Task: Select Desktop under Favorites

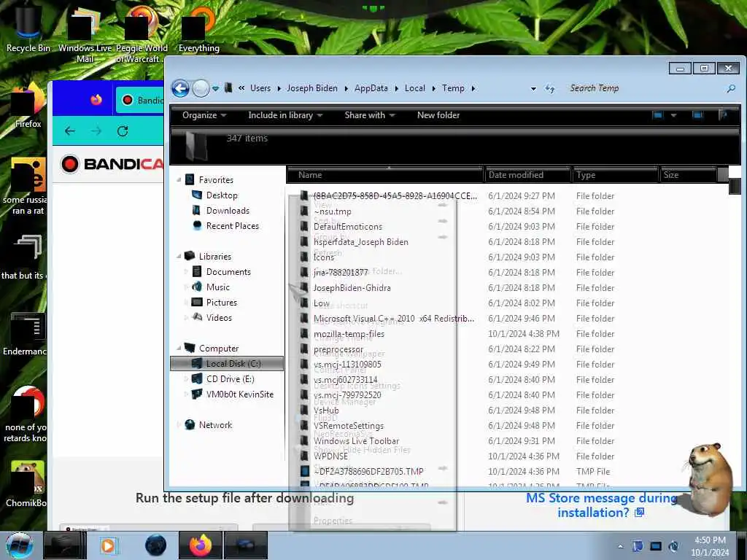Action: 222,195
